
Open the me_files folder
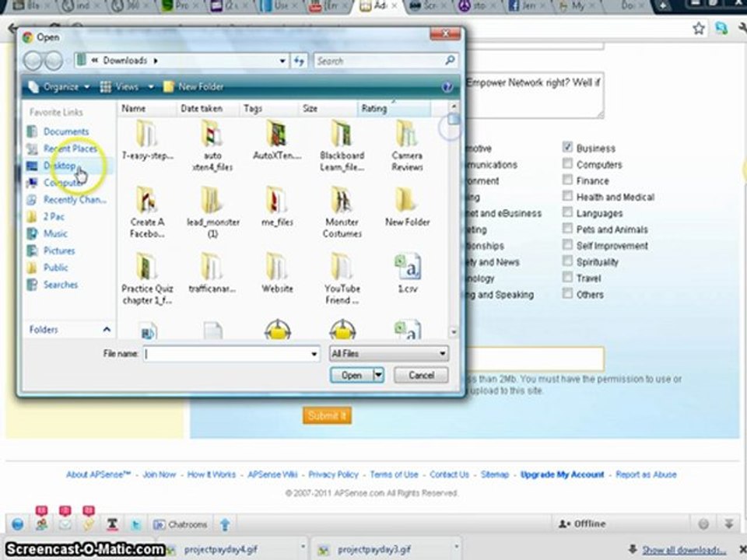click(277, 207)
